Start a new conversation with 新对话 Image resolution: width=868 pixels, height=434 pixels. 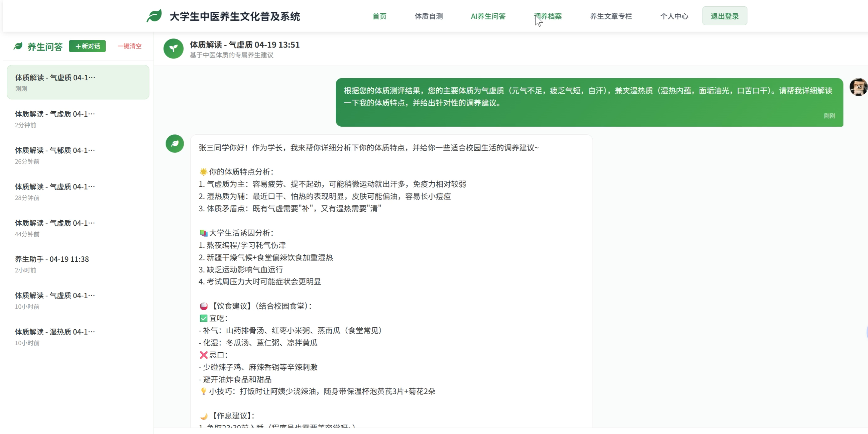coord(87,46)
